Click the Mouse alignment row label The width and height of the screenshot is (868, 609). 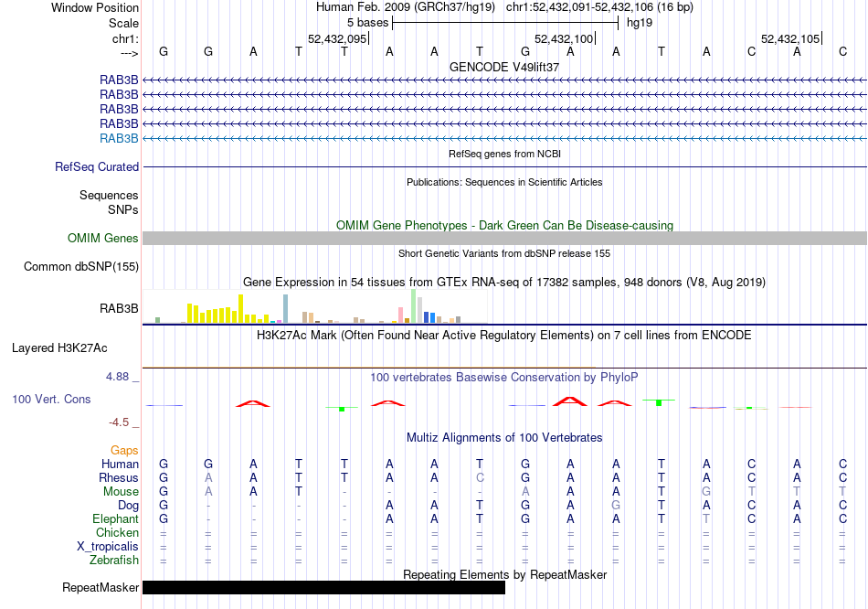122,492
